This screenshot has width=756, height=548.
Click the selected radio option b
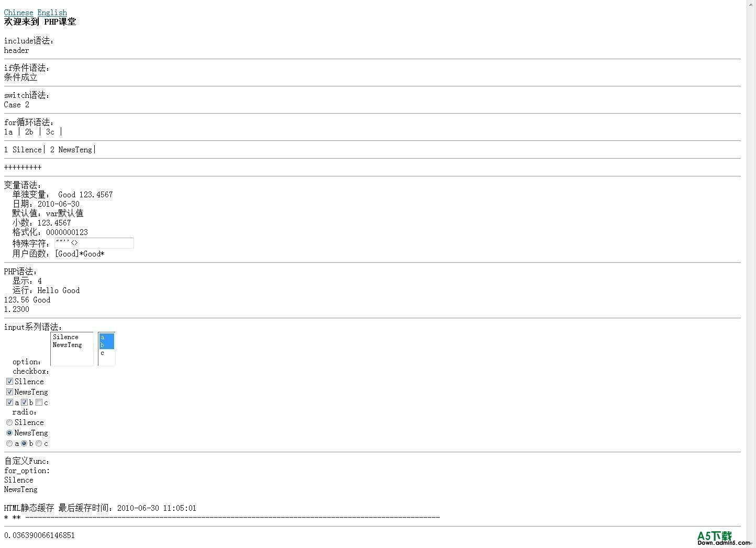point(24,443)
